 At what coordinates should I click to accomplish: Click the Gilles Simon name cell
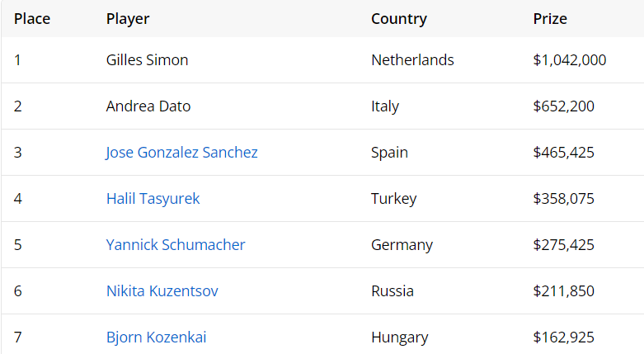point(147,60)
